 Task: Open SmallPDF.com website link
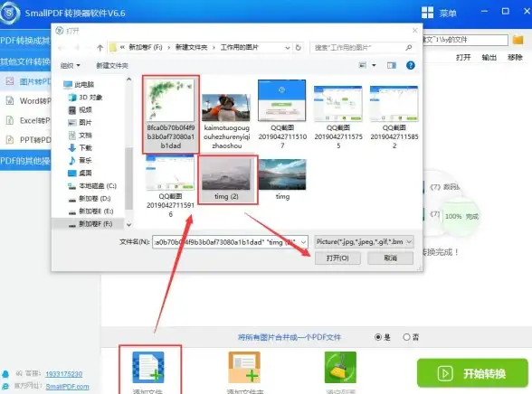(x=67, y=387)
